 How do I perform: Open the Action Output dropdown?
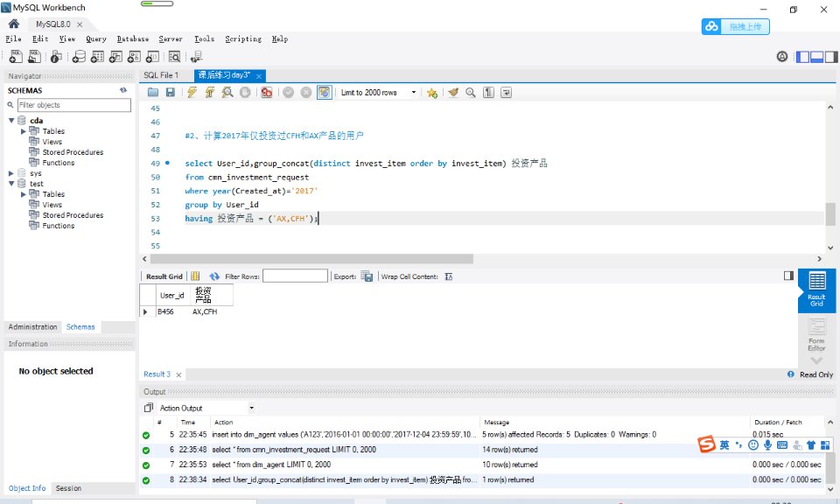[x=252, y=408]
